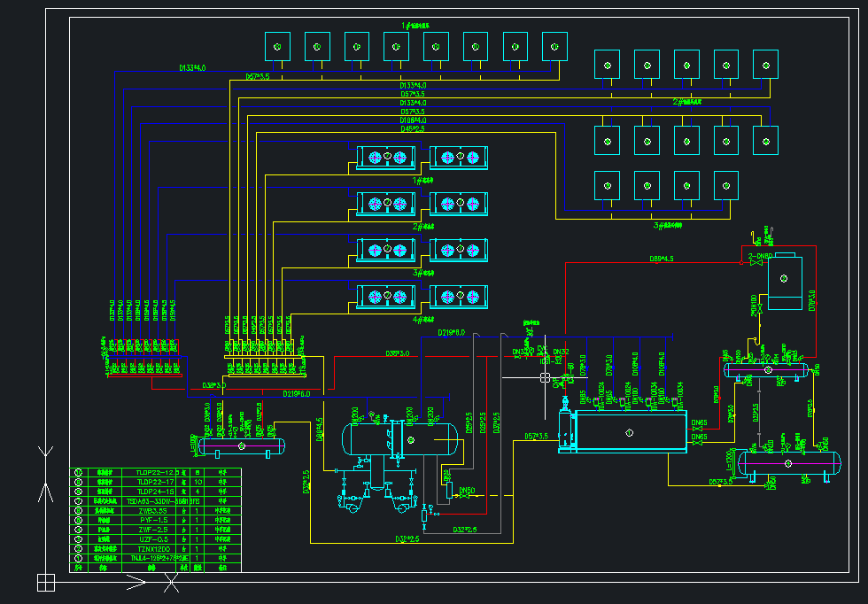868x604 pixels.
Task: Click the upper D219*6.0 blue pipe label
Action: pos(451,333)
